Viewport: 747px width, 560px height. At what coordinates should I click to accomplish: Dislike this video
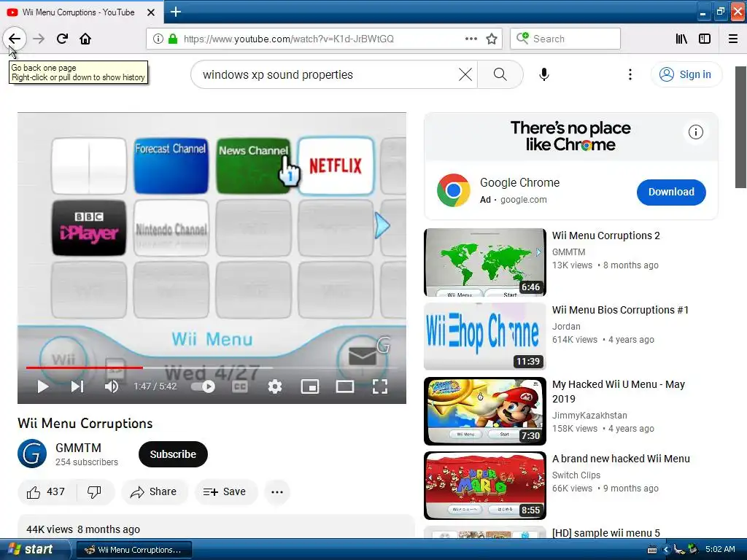[x=94, y=492]
